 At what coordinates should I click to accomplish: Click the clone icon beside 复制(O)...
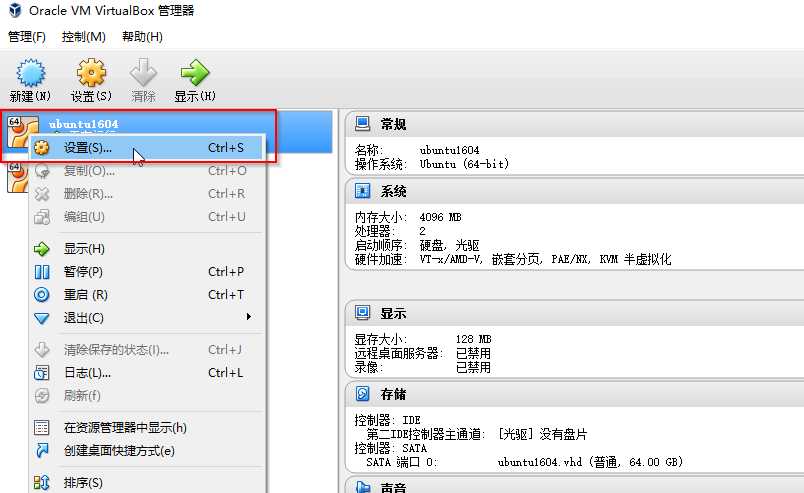click(x=42, y=171)
